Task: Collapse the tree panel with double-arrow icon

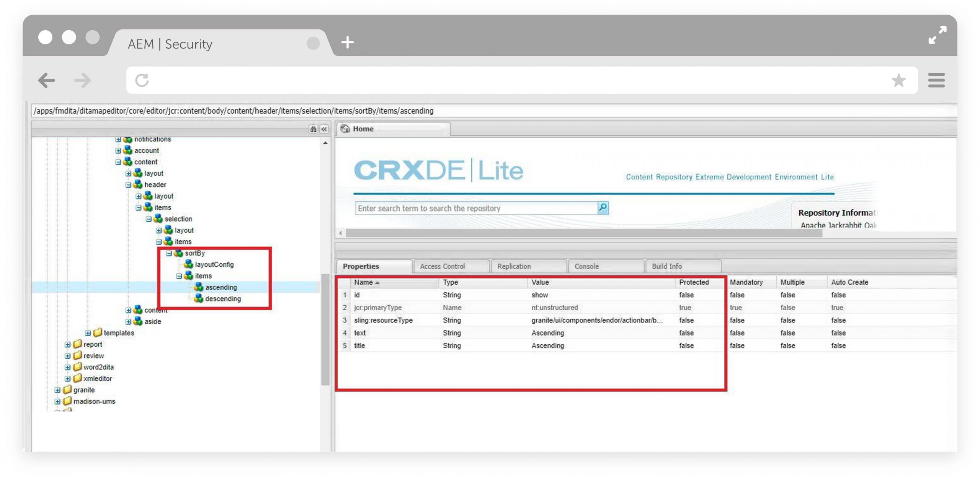Action: pyautogui.click(x=324, y=129)
